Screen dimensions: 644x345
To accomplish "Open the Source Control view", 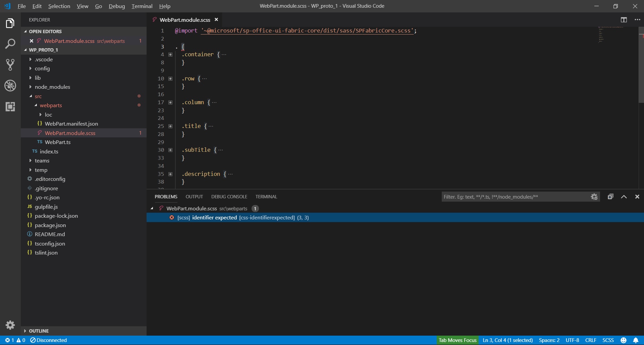I will 10,65.
